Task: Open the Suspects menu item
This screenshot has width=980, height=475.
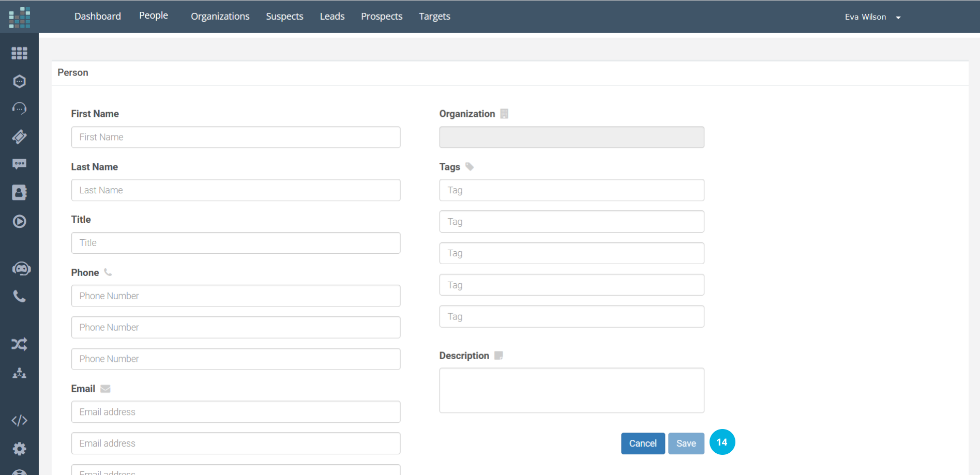Action: [x=284, y=17]
